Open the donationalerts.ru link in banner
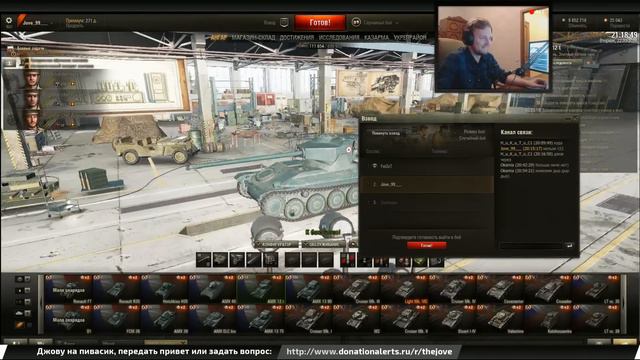 click(369, 351)
